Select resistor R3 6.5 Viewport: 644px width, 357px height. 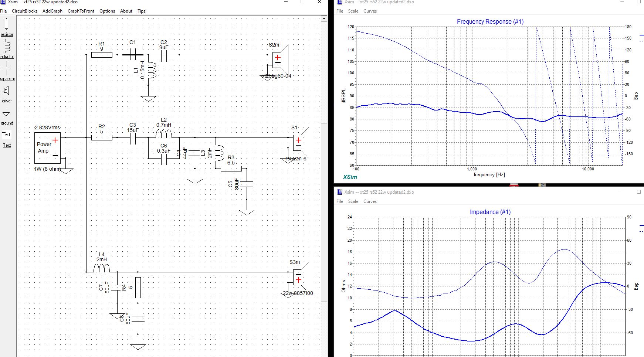click(x=231, y=169)
